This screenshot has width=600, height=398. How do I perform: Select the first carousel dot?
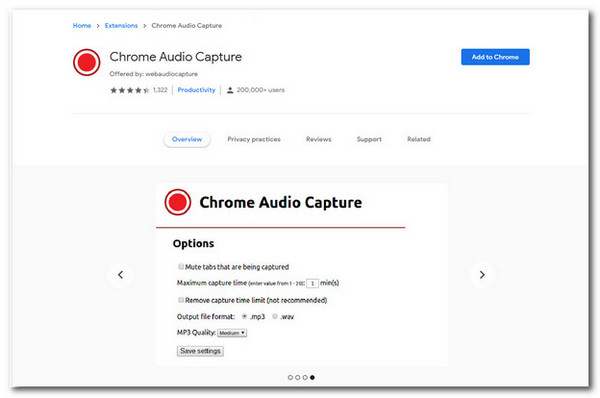[290, 377]
